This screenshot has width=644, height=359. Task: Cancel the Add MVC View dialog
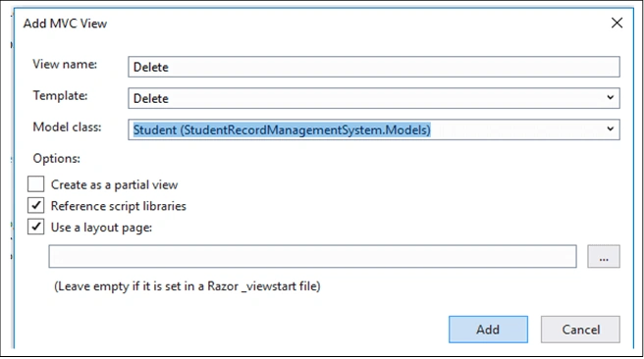click(x=580, y=330)
